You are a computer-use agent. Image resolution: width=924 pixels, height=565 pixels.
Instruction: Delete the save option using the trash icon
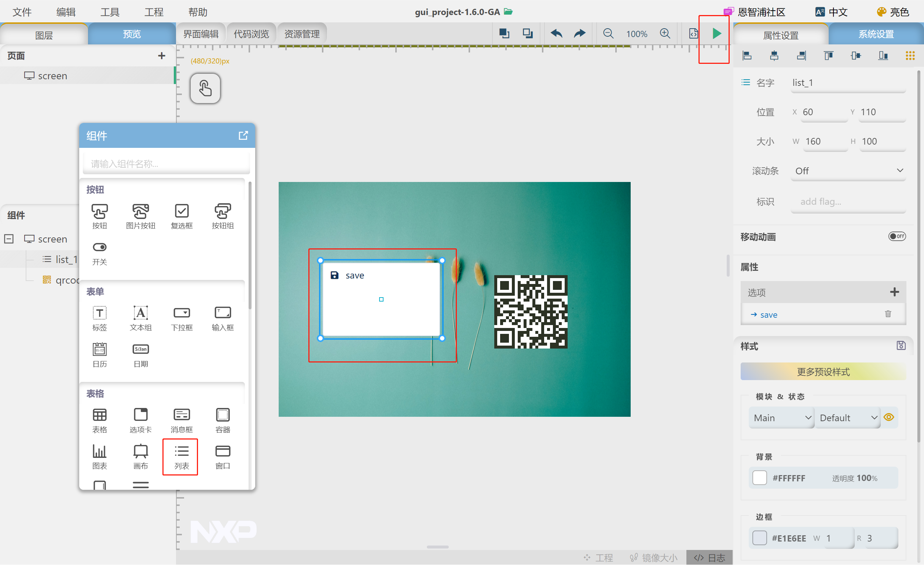tap(888, 314)
